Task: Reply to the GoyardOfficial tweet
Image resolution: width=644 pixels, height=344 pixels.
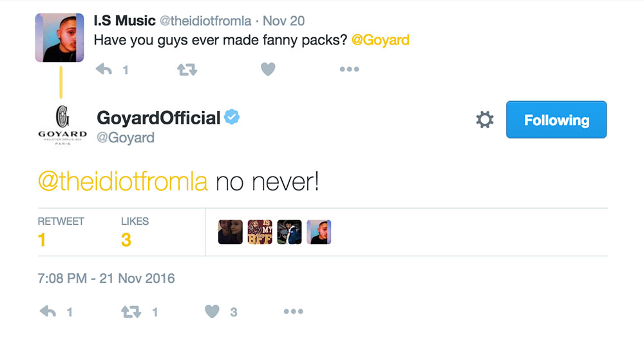Action: tap(48, 312)
